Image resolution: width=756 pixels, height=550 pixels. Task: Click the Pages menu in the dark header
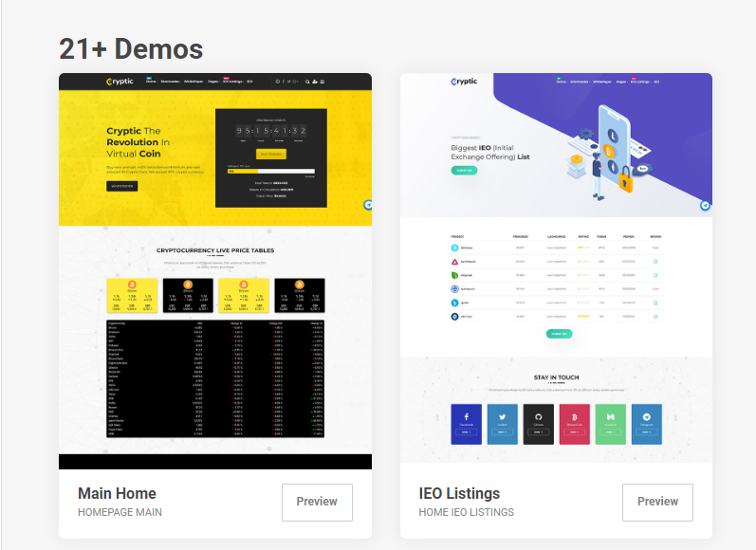[213, 82]
